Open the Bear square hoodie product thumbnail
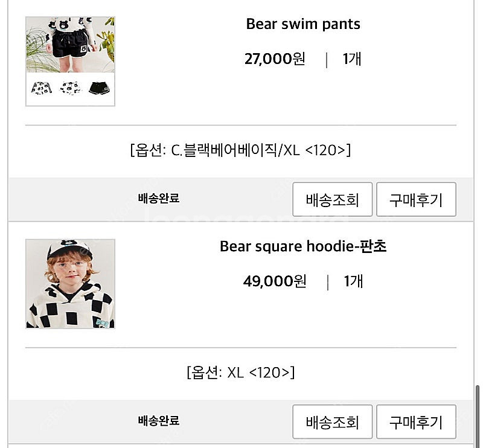This screenshot has height=448, width=483. pyautogui.click(x=70, y=284)
